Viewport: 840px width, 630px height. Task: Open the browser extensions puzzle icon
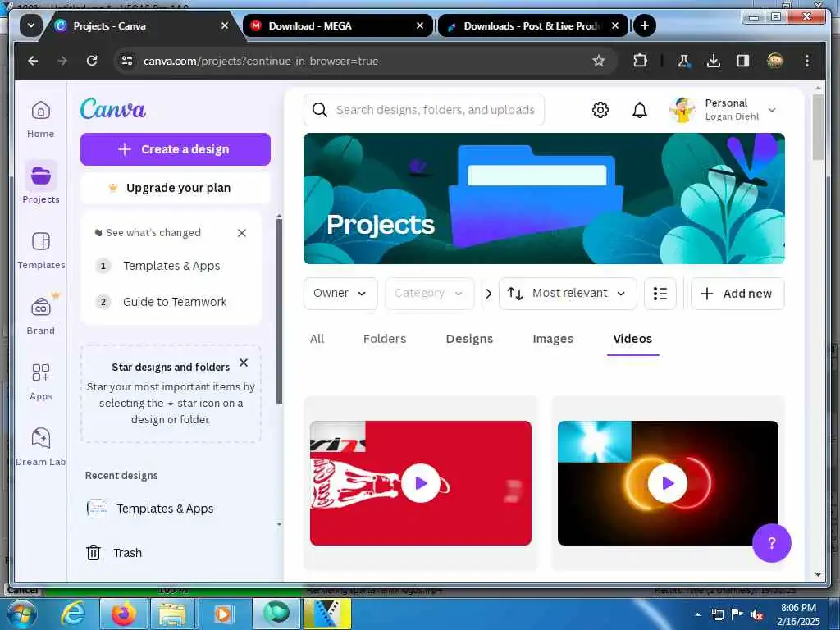pyautogui.click(x=640, y=61)
